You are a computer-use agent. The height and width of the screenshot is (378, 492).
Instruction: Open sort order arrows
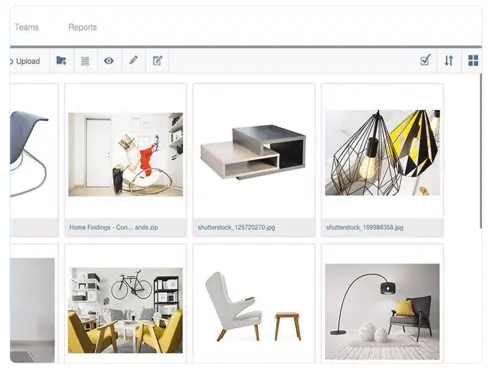pos(449,61)
